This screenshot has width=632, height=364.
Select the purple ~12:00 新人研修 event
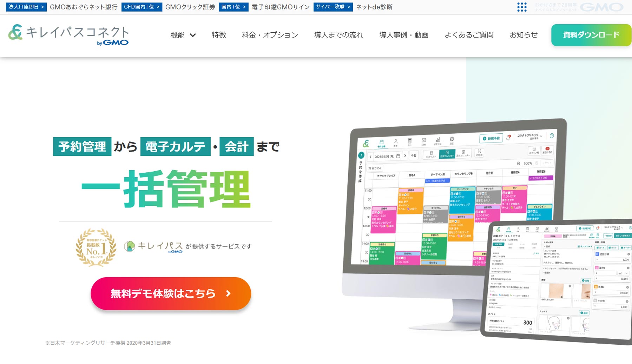[x=541, y=178]
